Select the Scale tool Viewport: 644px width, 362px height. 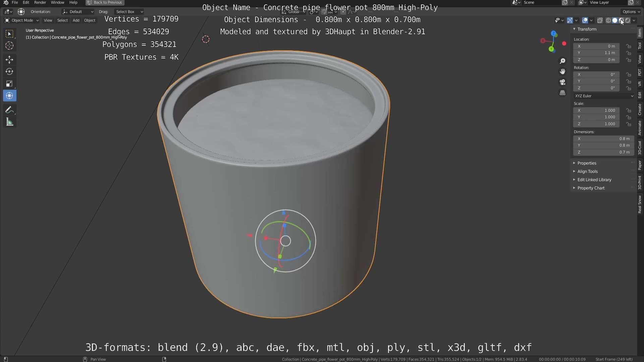coord(9,84)
